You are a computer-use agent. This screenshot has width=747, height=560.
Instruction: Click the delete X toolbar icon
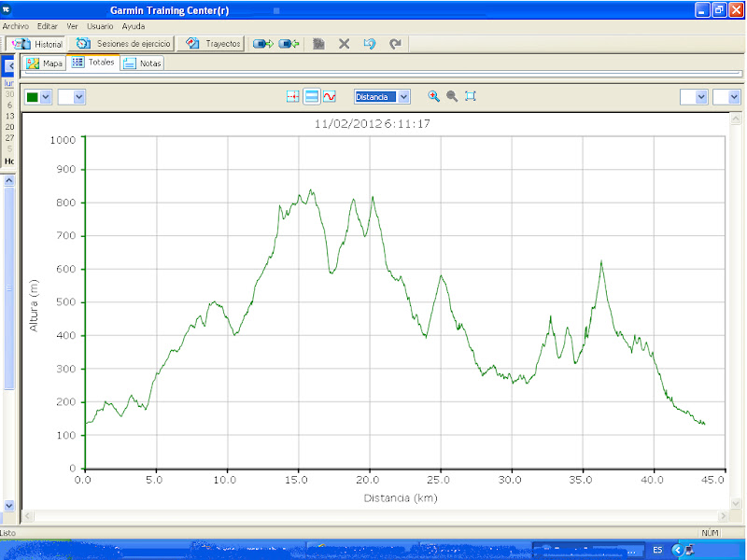tap(344, 44)
